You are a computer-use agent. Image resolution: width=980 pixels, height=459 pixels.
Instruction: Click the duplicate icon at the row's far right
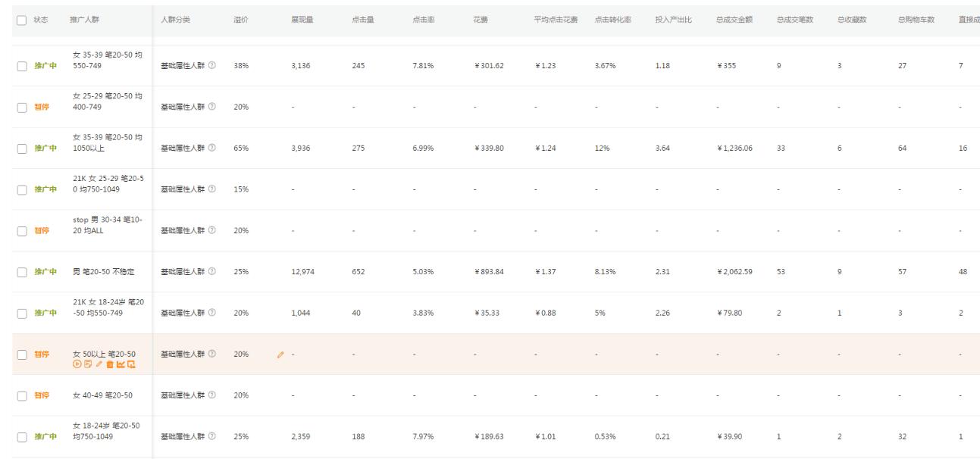tap(132, 364)
